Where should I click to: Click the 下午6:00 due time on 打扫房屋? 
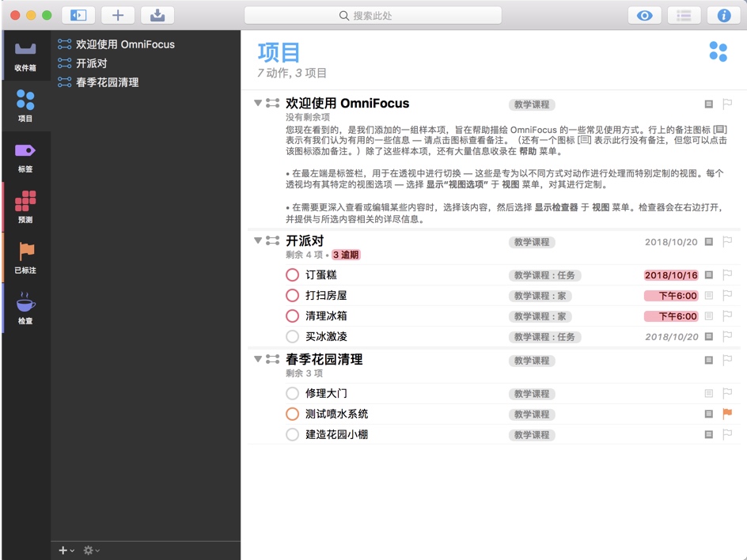pos(671,296)
